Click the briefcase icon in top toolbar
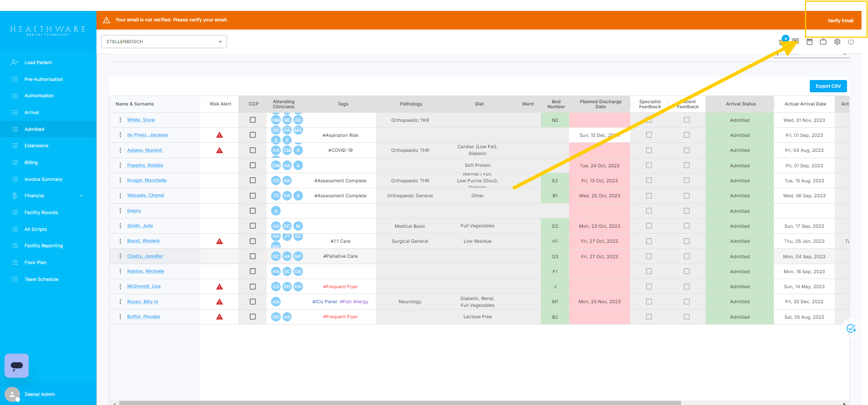The width and height of the screenshot is (868, 405). pyautogui.click(x=823, y=42)
